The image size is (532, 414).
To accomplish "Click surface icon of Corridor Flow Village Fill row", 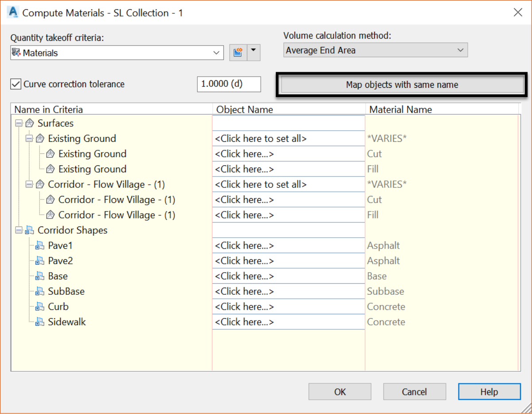I will [x=51, y=215].
